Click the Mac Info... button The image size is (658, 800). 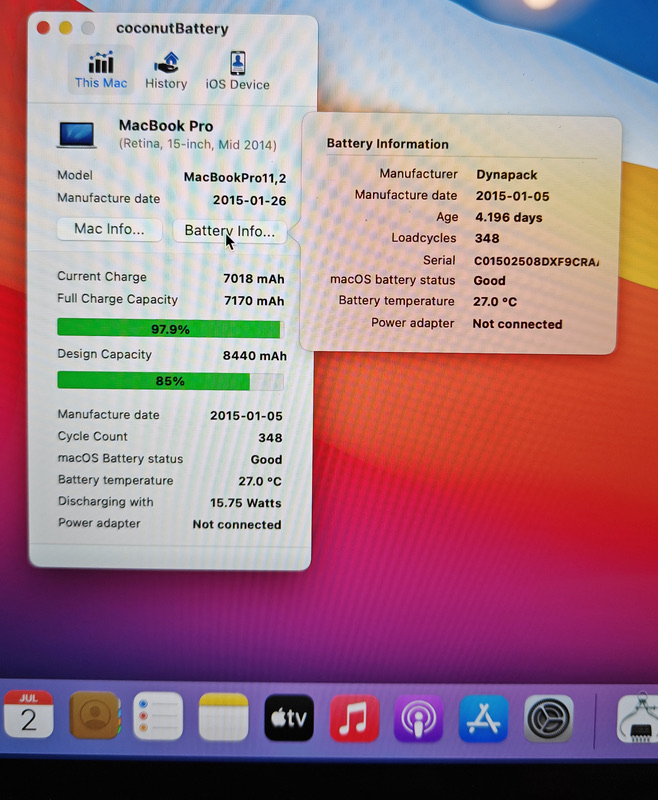click(109, 229)
